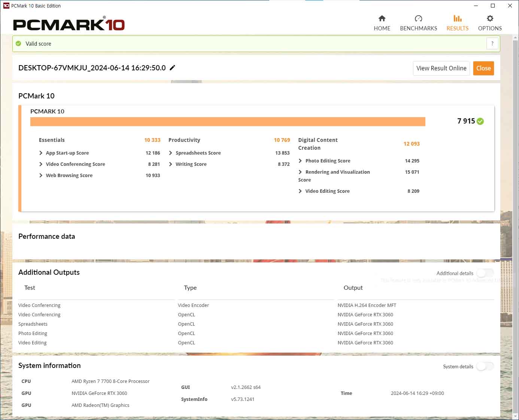Click the Productivity heading
Screen dimensions: 519x420
tap(184, 140)
